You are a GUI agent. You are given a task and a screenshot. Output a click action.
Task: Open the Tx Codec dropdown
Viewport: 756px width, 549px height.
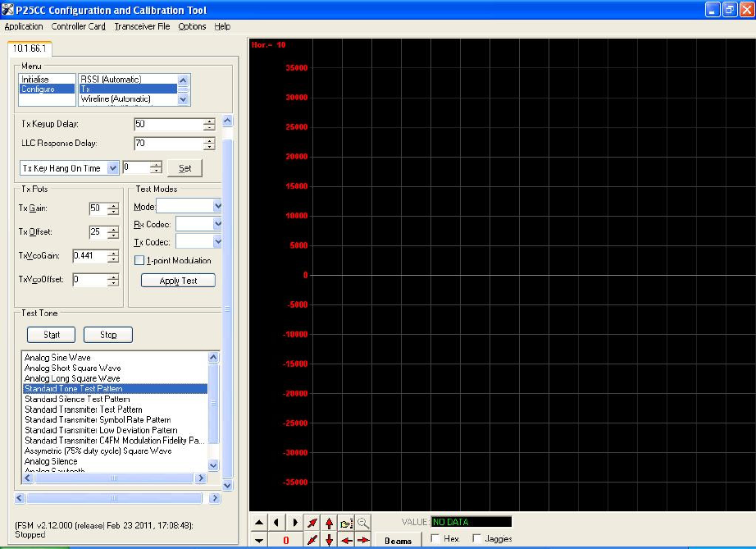pyautogui.click(x=217, y=242)
